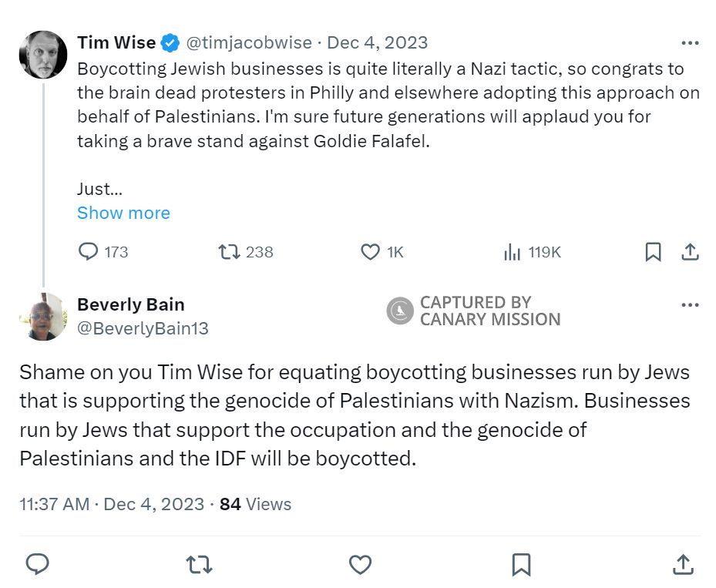Screen dimensions: 716x588
Task: Share Beverly Bain's reply
Action: [x=683, y=564]
